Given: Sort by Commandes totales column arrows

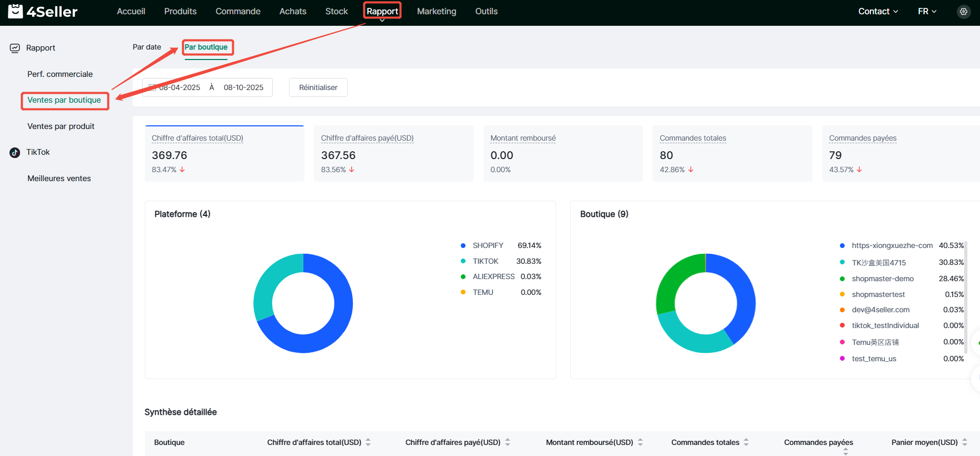Looking at the screenshot, I should [x=746, y=442].
